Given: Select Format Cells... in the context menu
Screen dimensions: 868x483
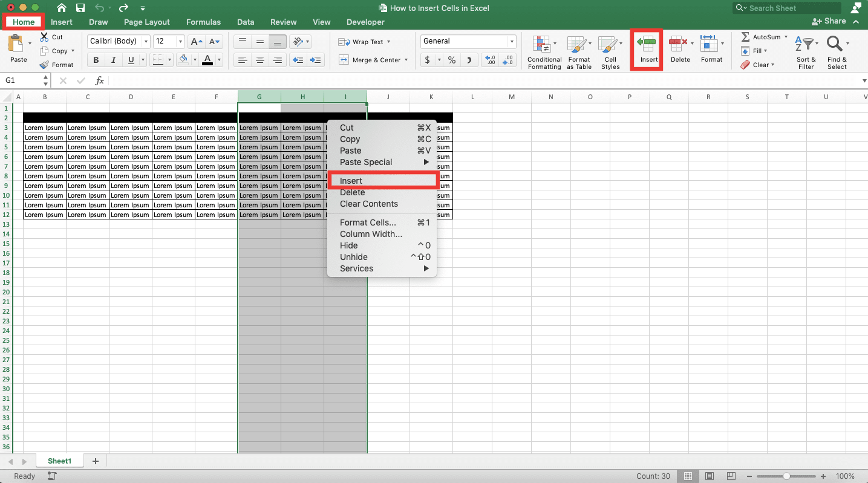Looking at the screenshot, I should (382, 222).
